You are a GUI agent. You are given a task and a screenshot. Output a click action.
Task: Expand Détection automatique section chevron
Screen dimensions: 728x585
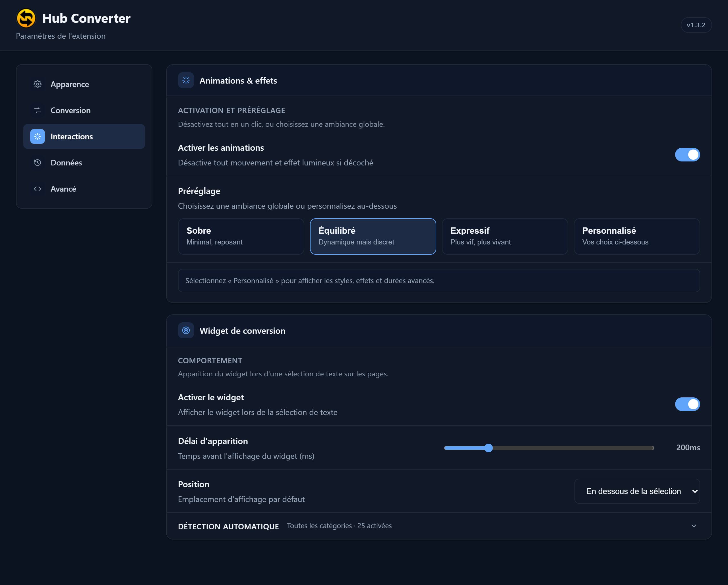[694, 526]
